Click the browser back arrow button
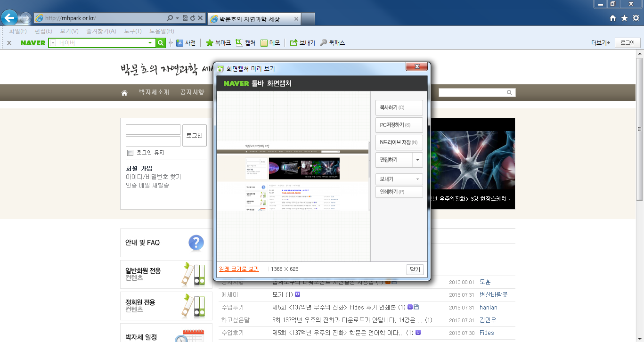 point(9,18)
